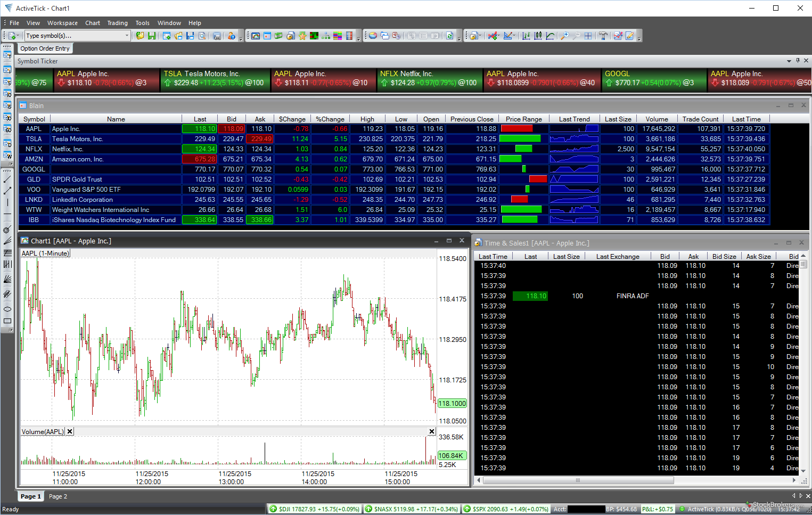The height and width of the screenshot is (515, 812).
Task: Sort watchlist by %Change column header
Action: [330, 119]
